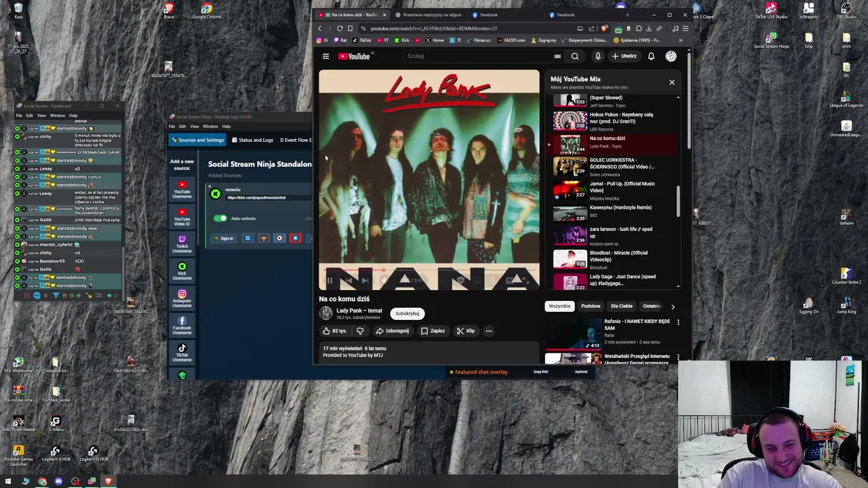Screen dimensions: 868x488
Task: Add TikTok Username source
Action: point(182,353)
